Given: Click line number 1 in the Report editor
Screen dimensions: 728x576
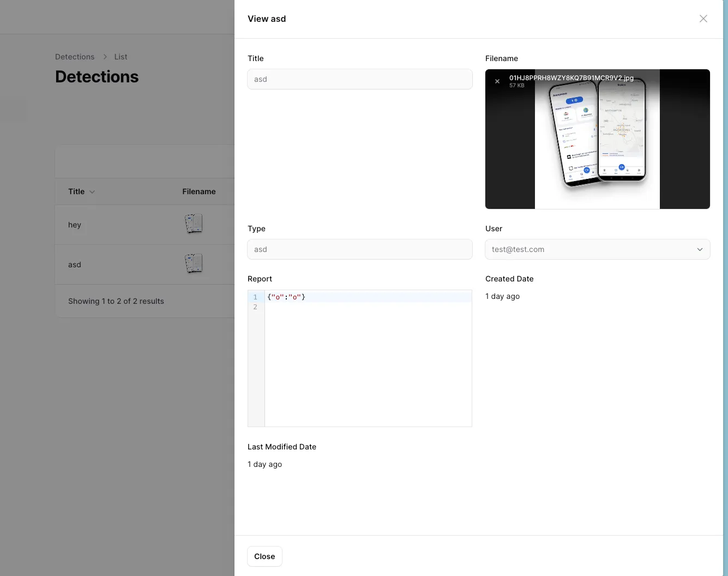Looking at the screenshot, I should (255, 297).
